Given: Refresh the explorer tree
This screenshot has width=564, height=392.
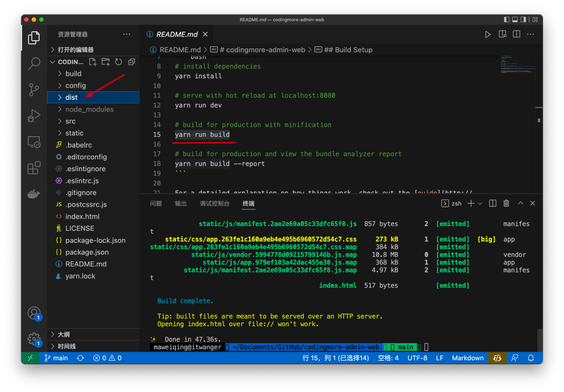Looking at the screenshot, I should pos(119,62).
